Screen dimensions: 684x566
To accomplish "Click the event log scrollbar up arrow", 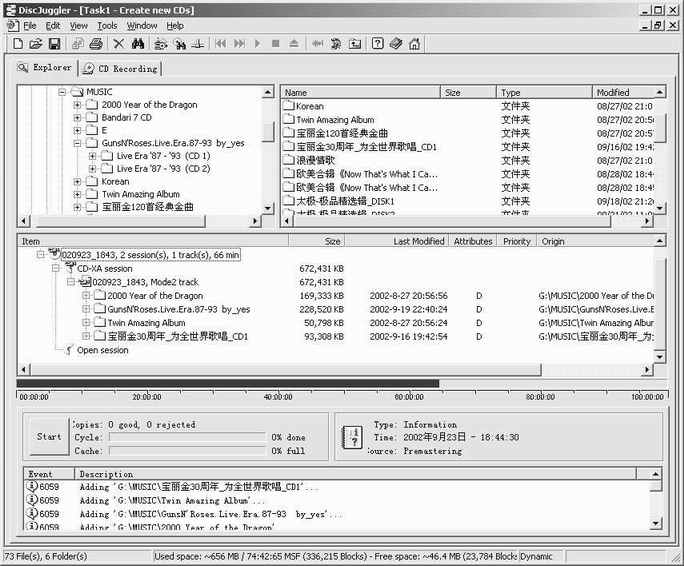I will click(656, 473).
